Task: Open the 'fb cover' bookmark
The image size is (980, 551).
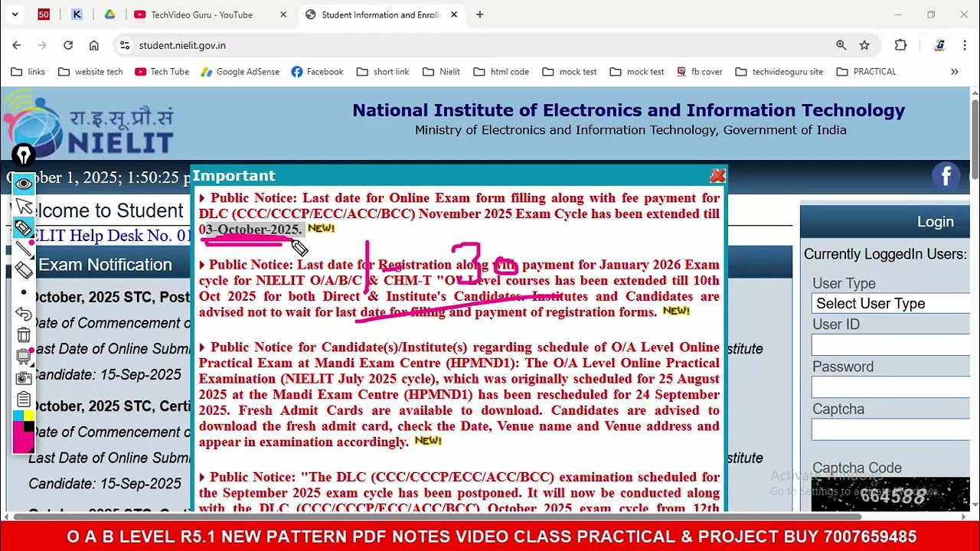Action: tap(700, 71)
